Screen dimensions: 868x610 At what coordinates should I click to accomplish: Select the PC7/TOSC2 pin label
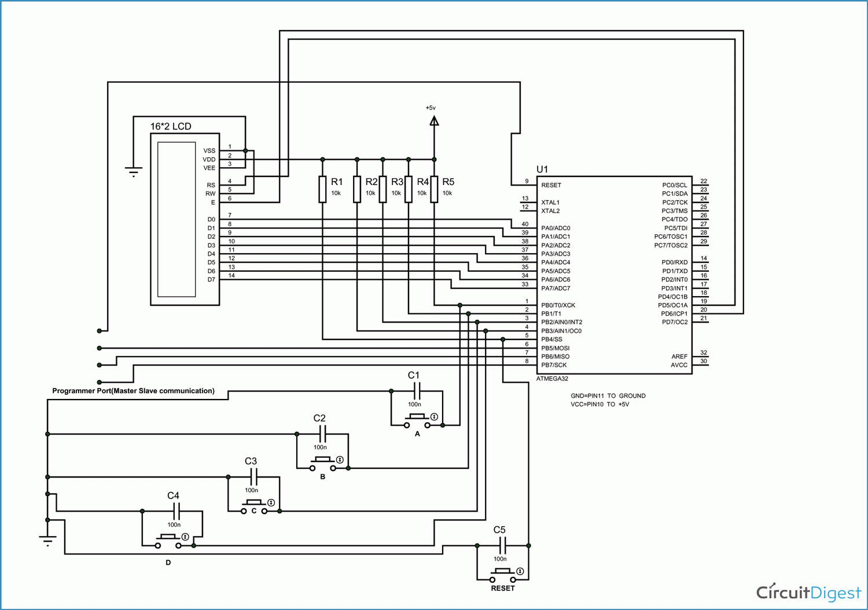(671, 246)
